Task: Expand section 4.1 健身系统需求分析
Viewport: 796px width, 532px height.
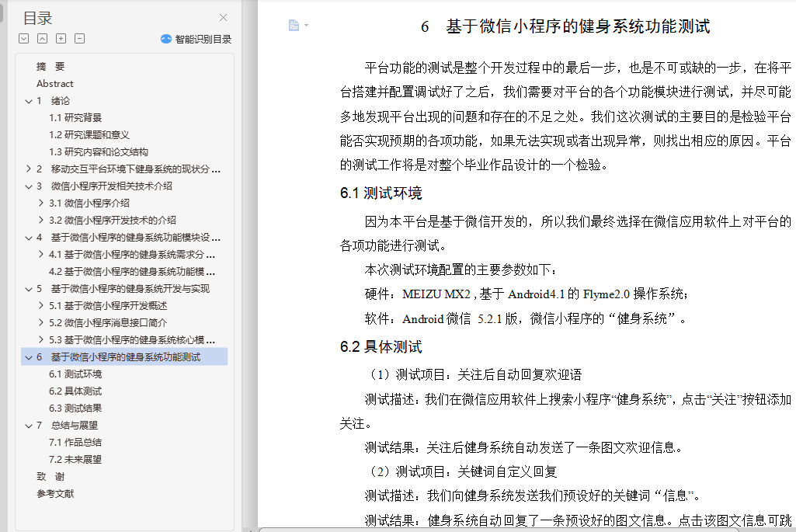Action: [41, 254]
